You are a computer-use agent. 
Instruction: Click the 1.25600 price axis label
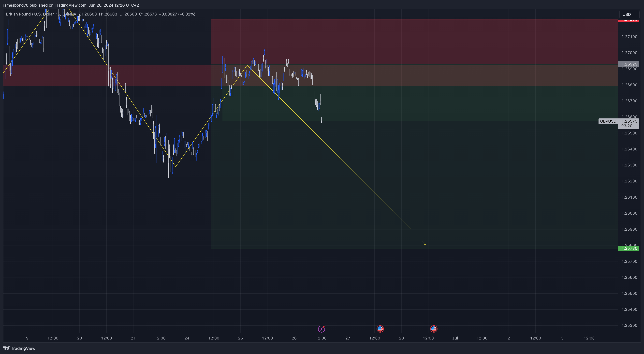(629, 277)
